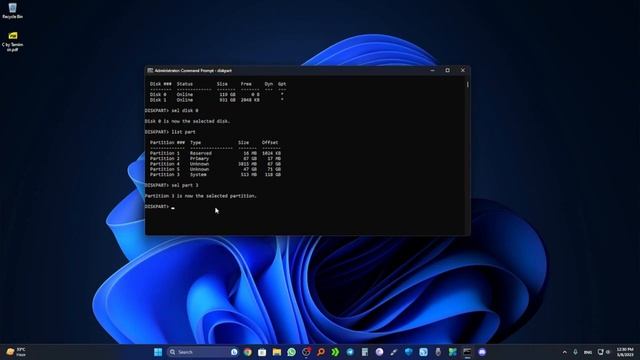Open the grey mouse-shaped taskbar icon
This screenshot has width=640, height=360.
tap(438, 352)
